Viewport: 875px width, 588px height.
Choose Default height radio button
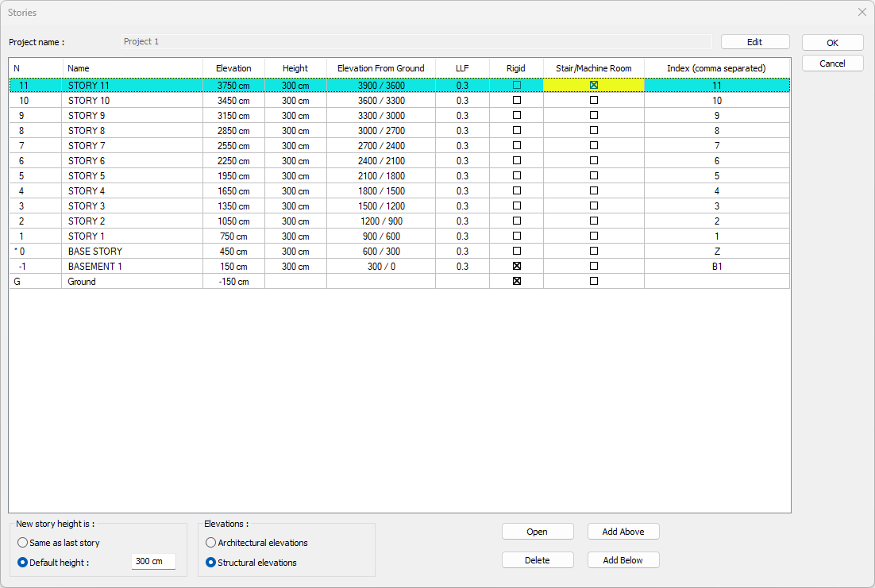23,563
